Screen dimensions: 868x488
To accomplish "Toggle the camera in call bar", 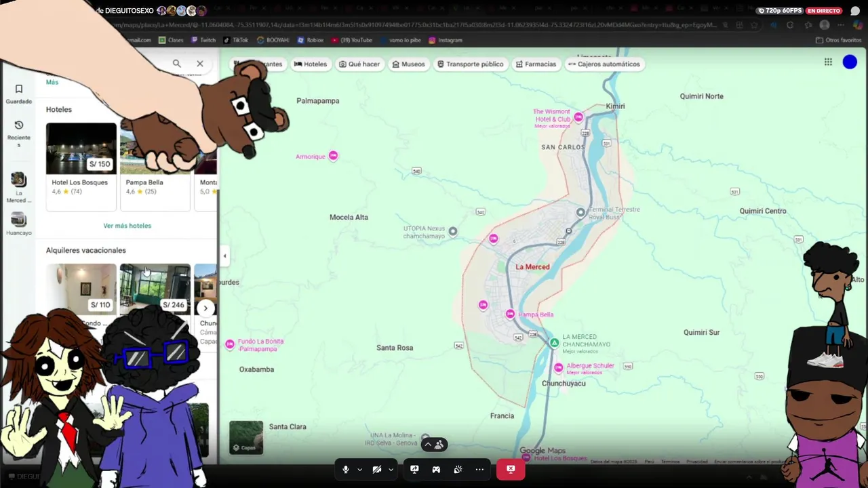I will tap(377, 469).
